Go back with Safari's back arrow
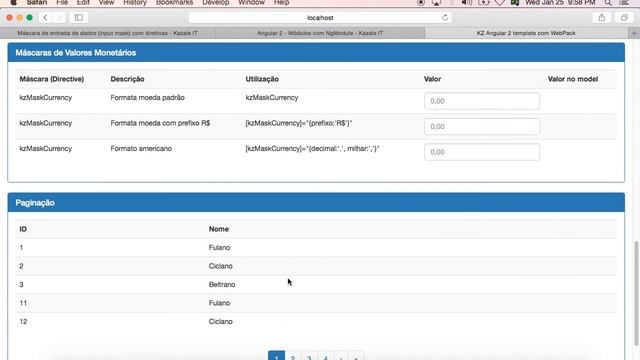Image resolution: width=640 pixels, height=360 pixels. (x=45, y=18)
